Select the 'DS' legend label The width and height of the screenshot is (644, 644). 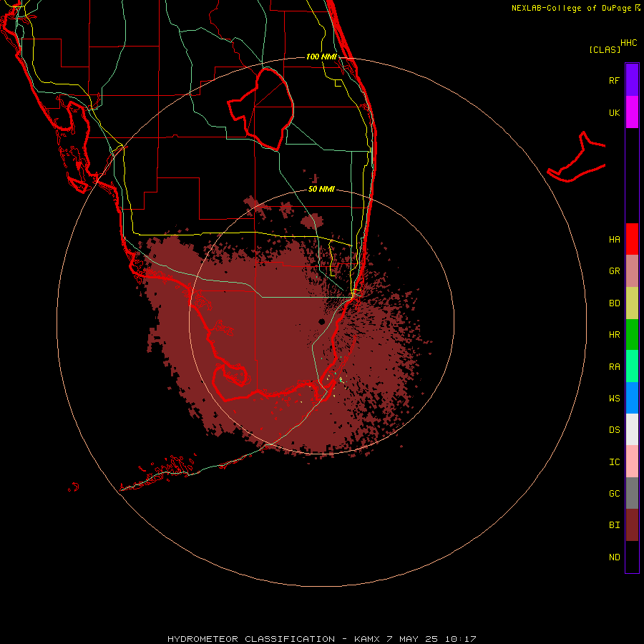pyautogui.click(x=614, y=429)
